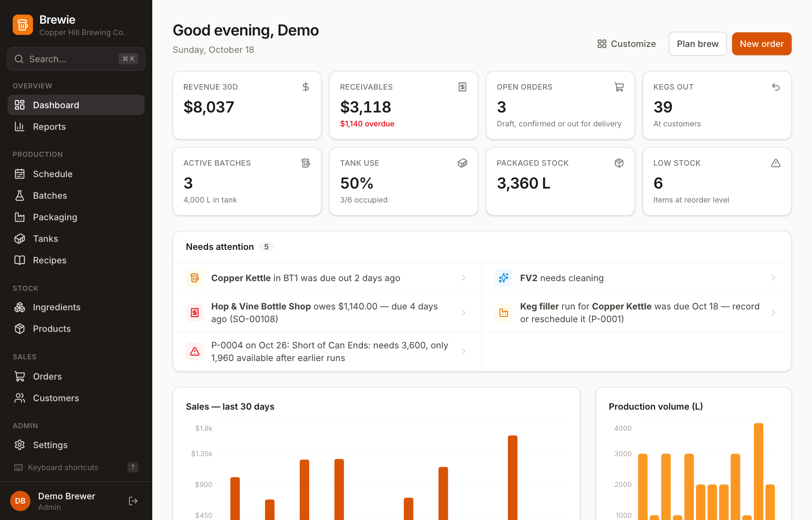Open Settings in the sidebar

[x=76, y=445]
